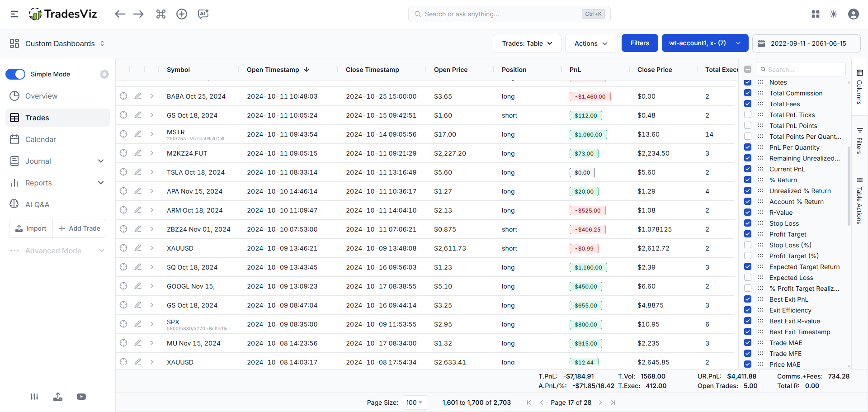Open the AI chat icon
Screen dimensions: 868x412
pyautogui.click(x=203, y=14)
